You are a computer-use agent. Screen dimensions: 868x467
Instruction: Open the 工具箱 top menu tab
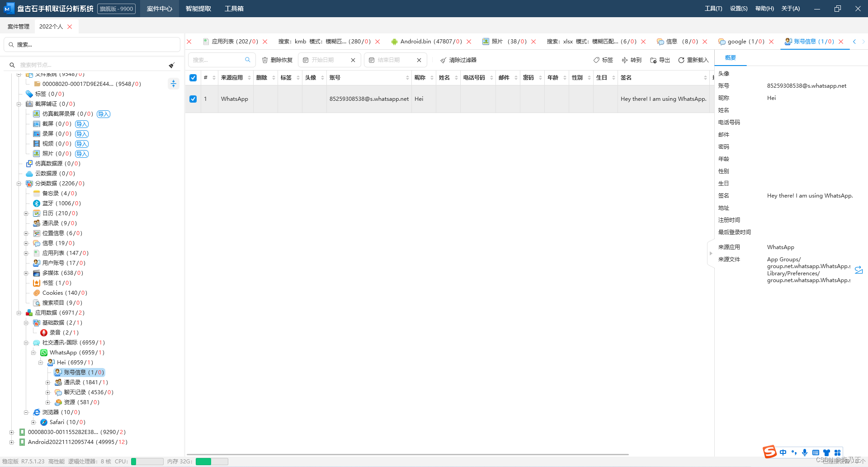click(234, 9)
